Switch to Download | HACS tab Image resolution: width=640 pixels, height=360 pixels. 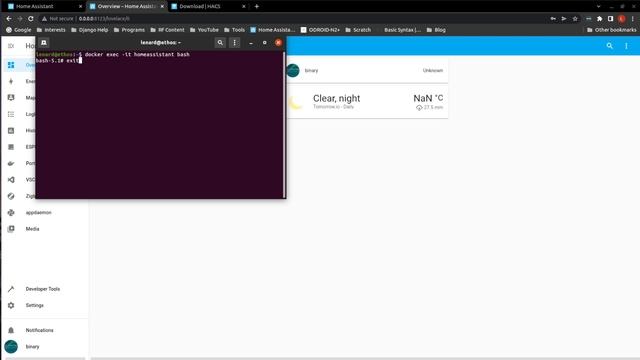click(x=207, y=6)
